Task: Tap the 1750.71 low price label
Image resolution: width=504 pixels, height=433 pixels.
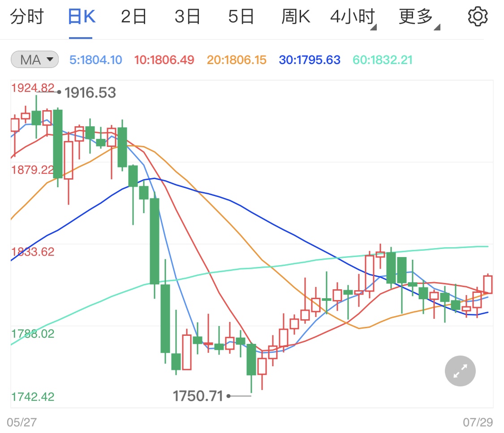Action: pos(198,396)
